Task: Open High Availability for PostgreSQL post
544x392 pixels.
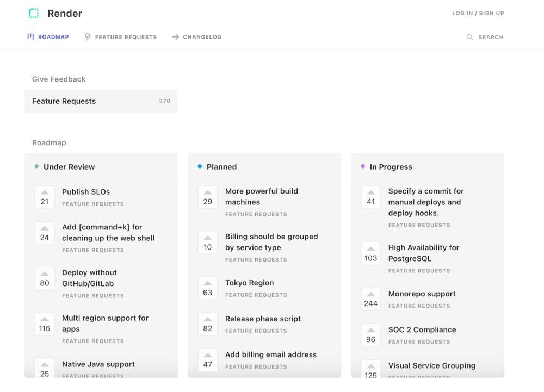Action: click(424, 253)
